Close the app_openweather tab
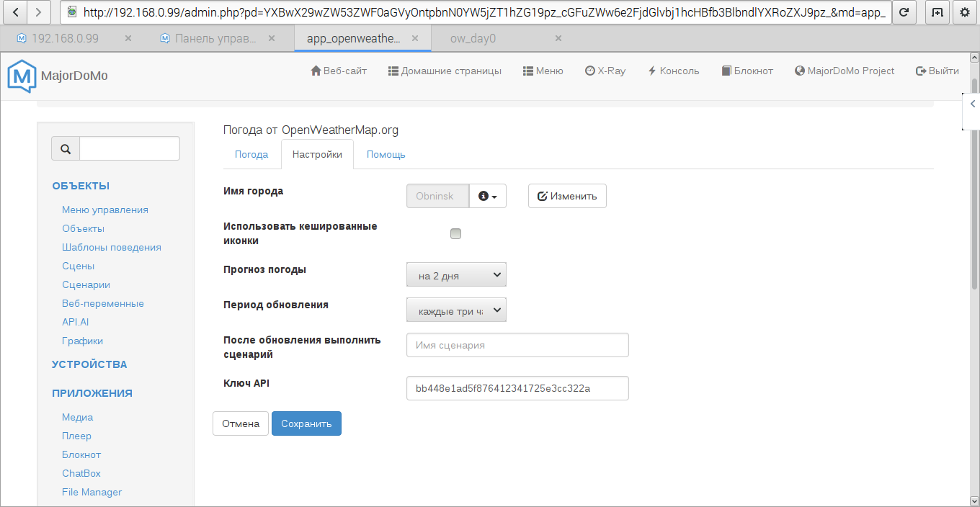980x507 pixels. point(415,38)
